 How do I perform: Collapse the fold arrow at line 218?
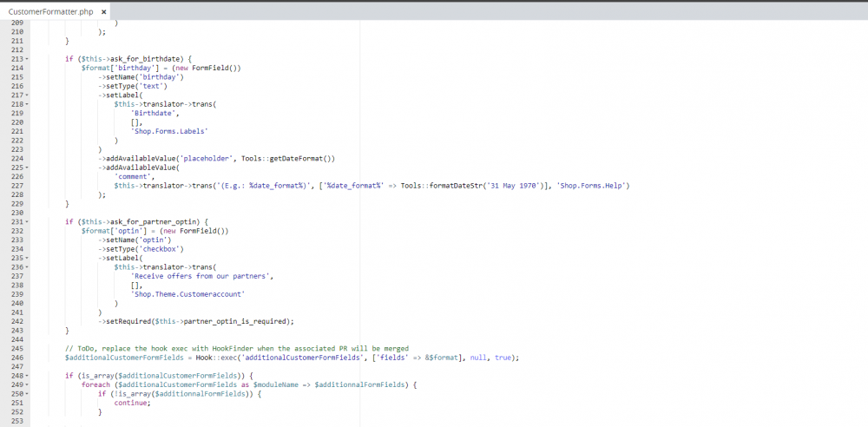tap(27, 104)
